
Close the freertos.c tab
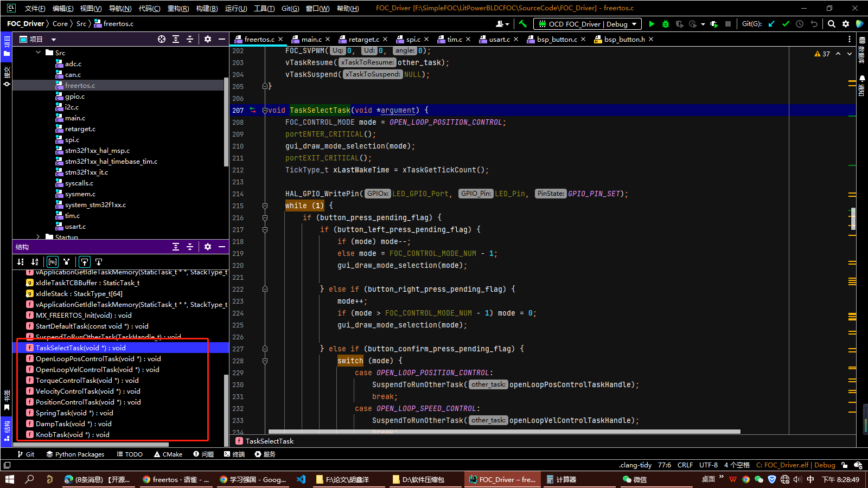pos(280,39)
